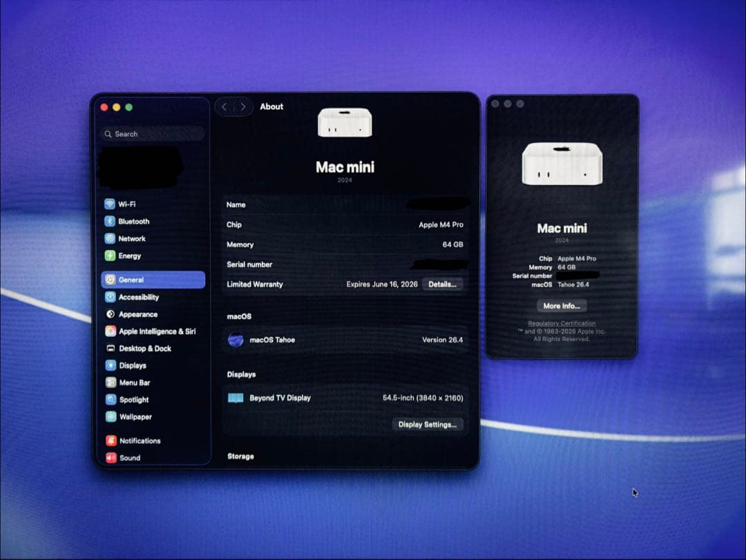The image size is (746, 560).
Task: Click the 'Name' row label
Action: coord(236,204)
